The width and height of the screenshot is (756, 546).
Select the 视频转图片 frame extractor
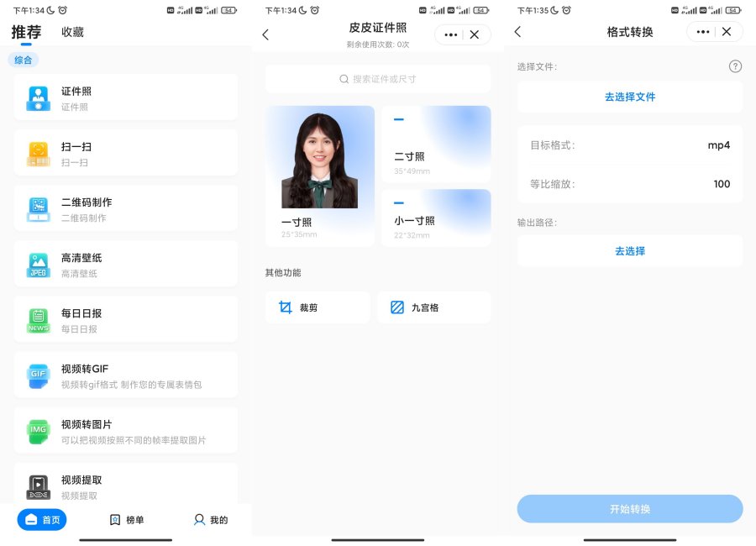click(x=126, y=429)
